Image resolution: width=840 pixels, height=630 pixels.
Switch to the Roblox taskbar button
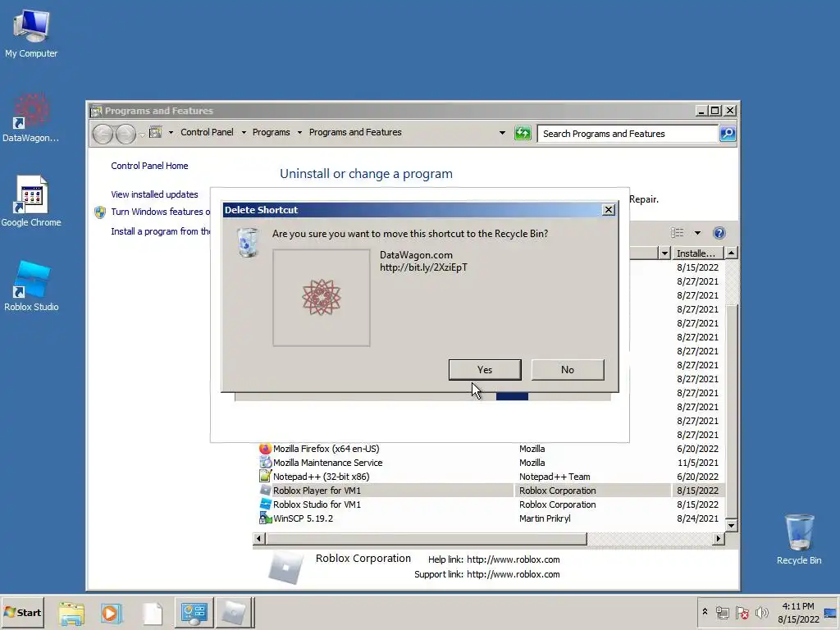(234, 613)
